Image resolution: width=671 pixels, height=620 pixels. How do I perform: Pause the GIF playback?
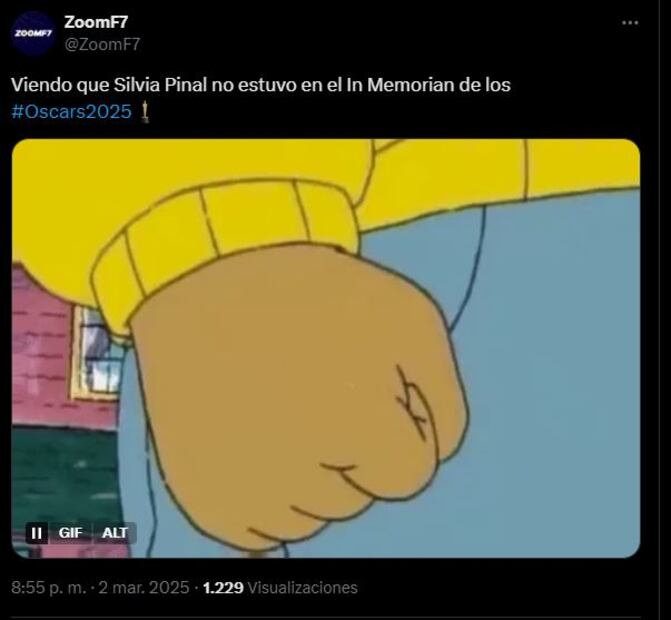point(37,533)
